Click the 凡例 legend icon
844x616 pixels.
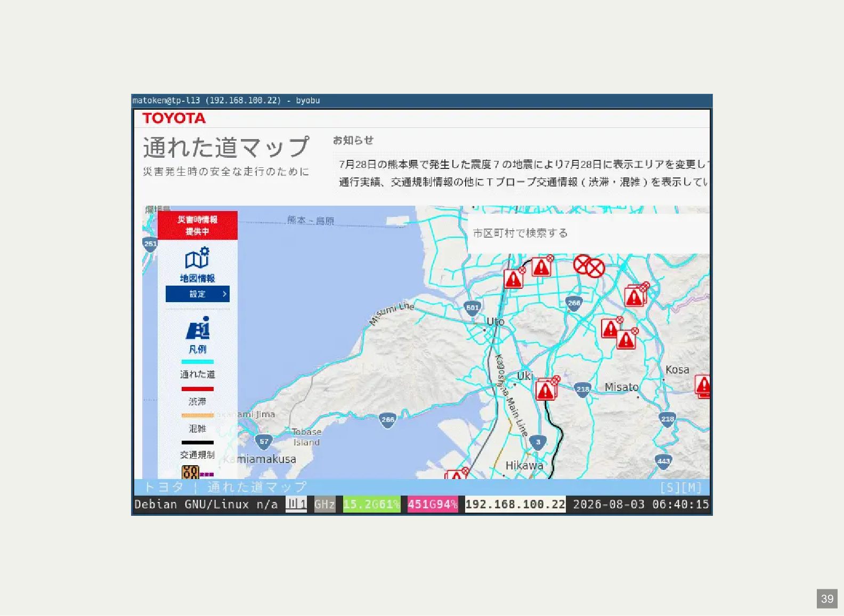pos(198,328)
